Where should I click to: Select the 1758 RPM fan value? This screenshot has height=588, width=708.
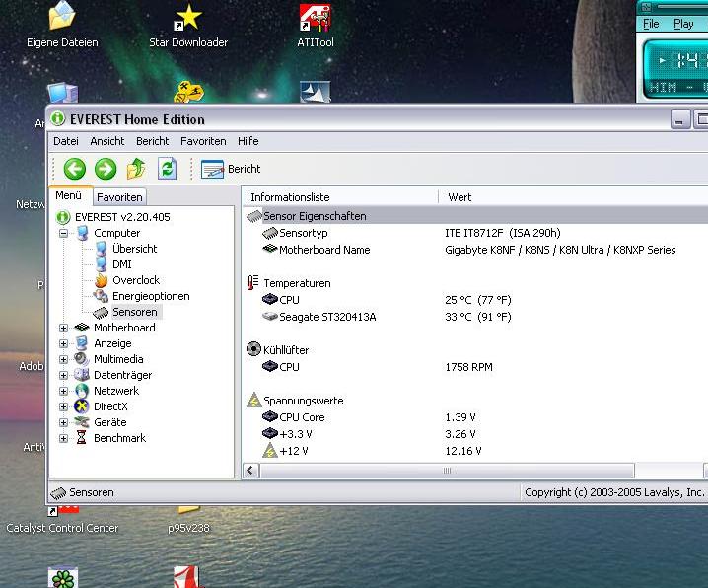point(469,367)
